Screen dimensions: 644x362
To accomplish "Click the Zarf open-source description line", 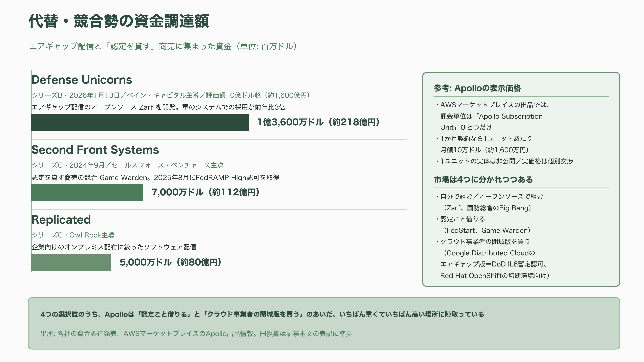I will coord(158,107).
